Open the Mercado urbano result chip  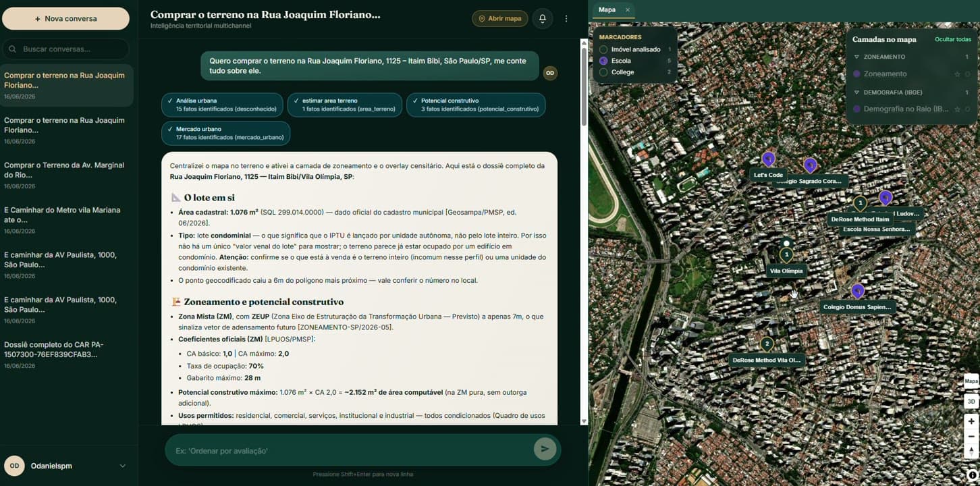pyautogui.click(x=225, y=133)
